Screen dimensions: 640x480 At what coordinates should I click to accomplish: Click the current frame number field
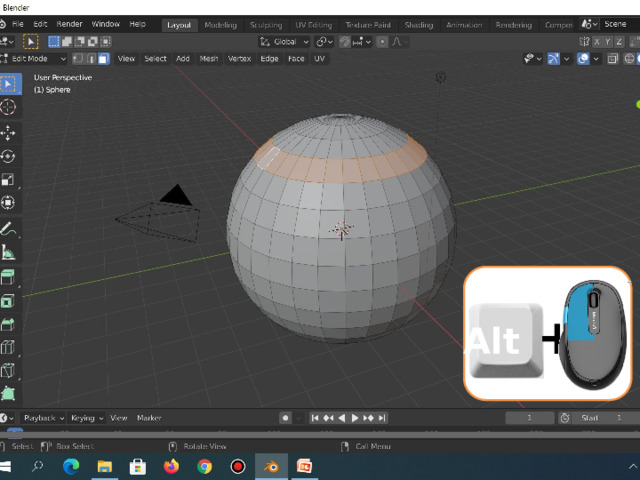[x=530, y=418]
